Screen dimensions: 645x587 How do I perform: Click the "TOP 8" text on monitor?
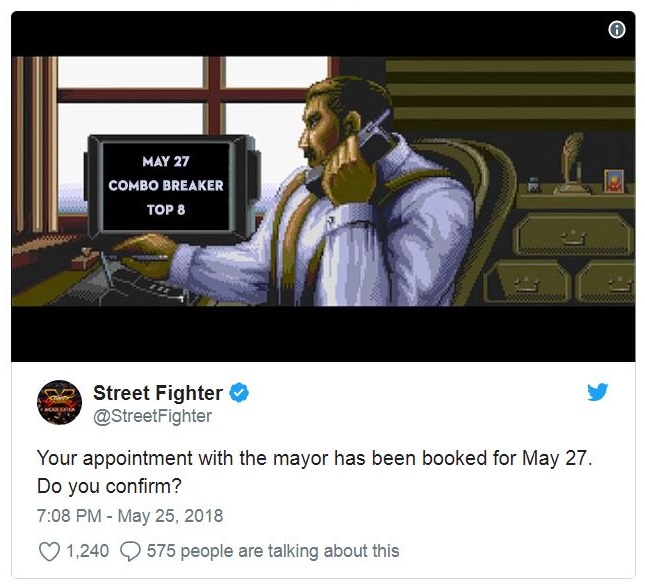coord(166,210)
